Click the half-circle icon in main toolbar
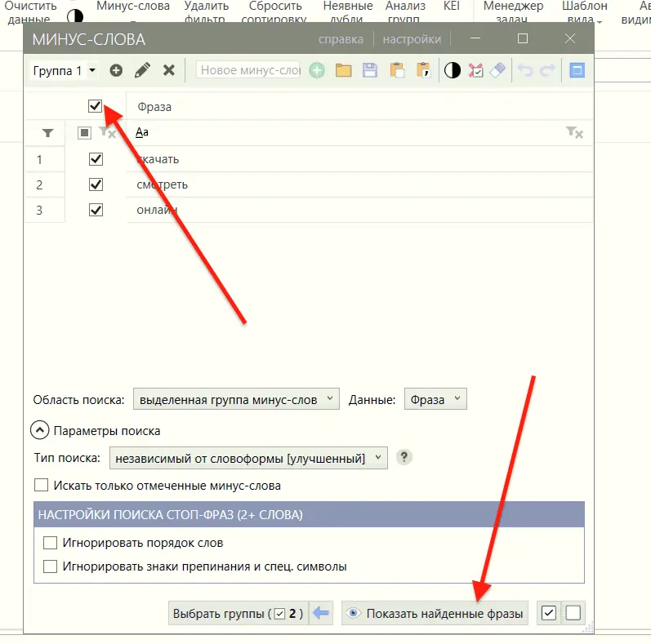 74,16
